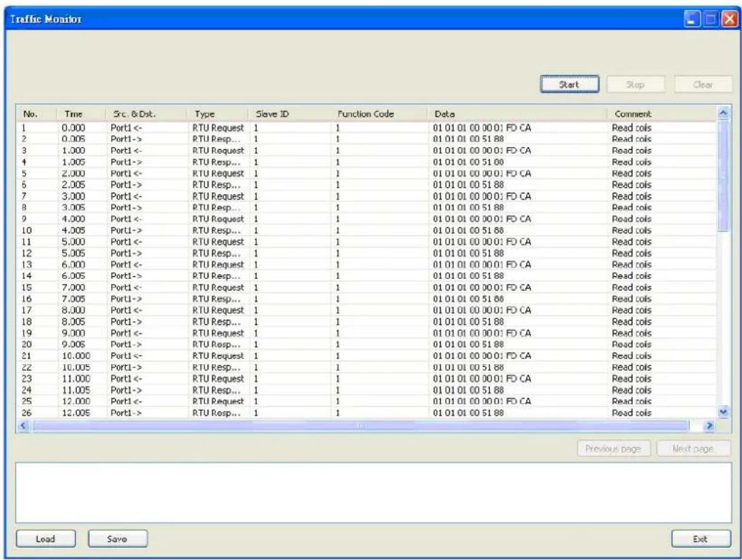
Task: Click the Exit button
Action: (x=701, y=539)
